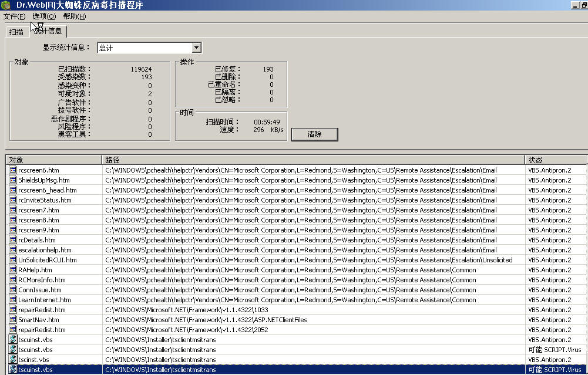
Task: Pick the rcscreen6_head.htm file icon
Action: coord(13,190)
